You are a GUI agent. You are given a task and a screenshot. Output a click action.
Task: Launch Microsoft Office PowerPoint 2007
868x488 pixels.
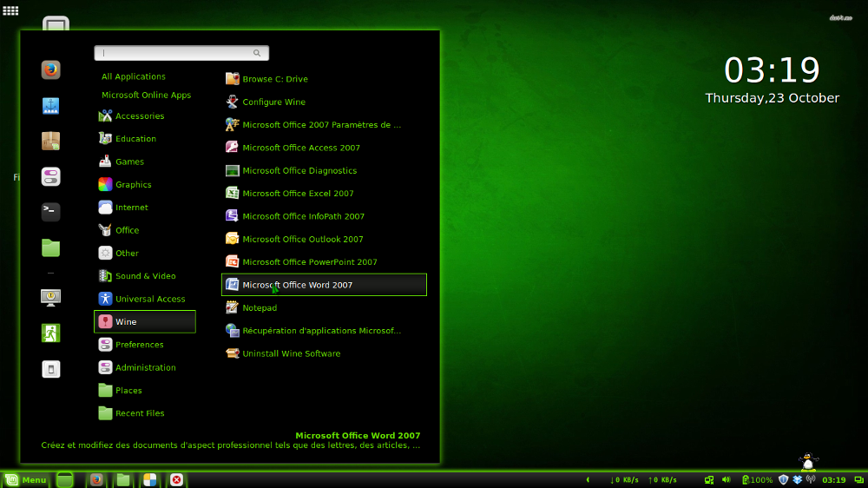(x=324, y=262)
